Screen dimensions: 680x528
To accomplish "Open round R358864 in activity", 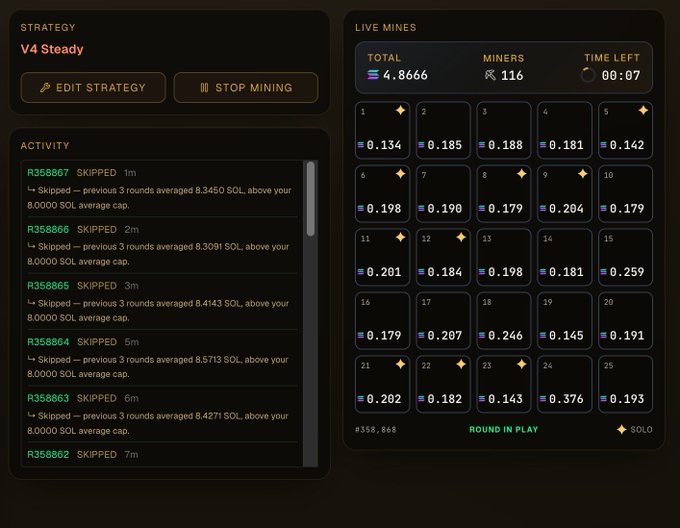I will click(48, 342).
